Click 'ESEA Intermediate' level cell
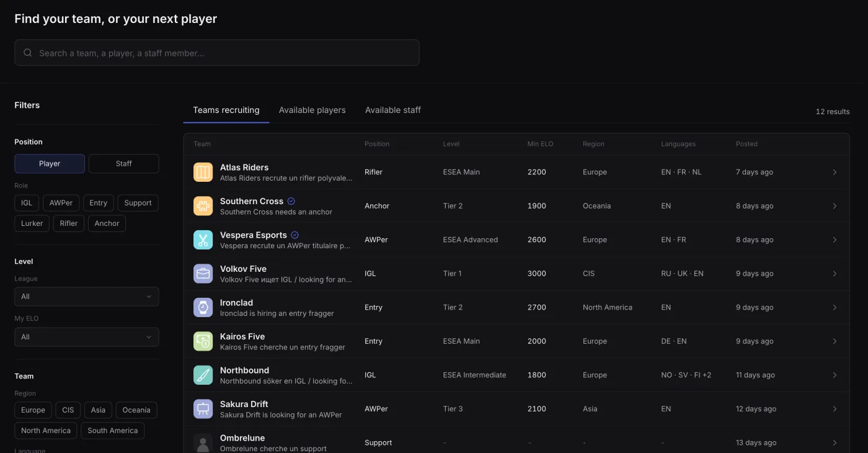This screenshot has height=453, width=868. (x=474, y=375)
